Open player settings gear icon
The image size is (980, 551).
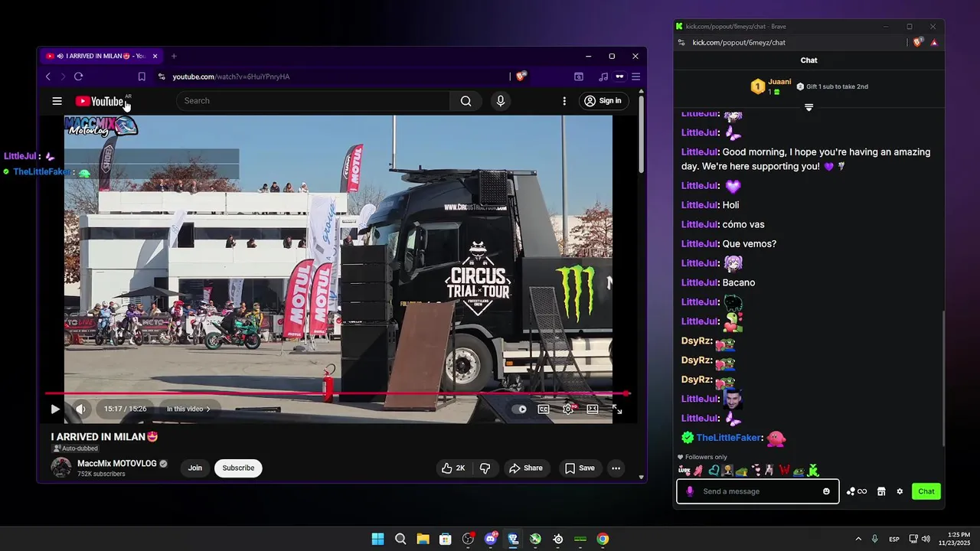(568, 409)
